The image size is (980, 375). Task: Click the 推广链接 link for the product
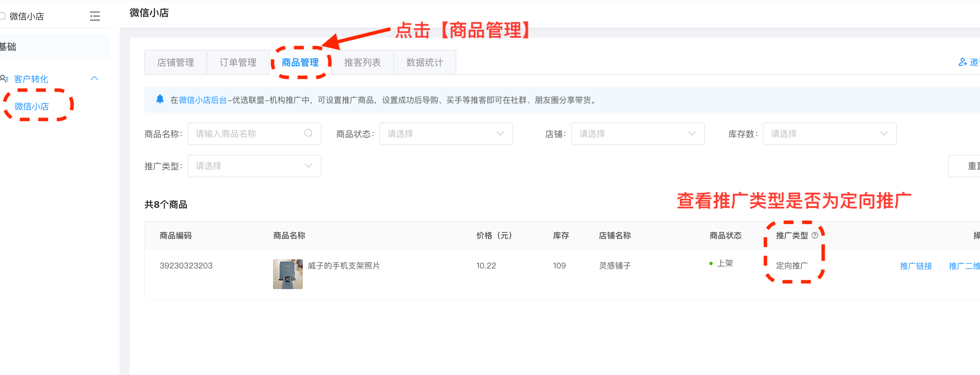tap(916, 266)
